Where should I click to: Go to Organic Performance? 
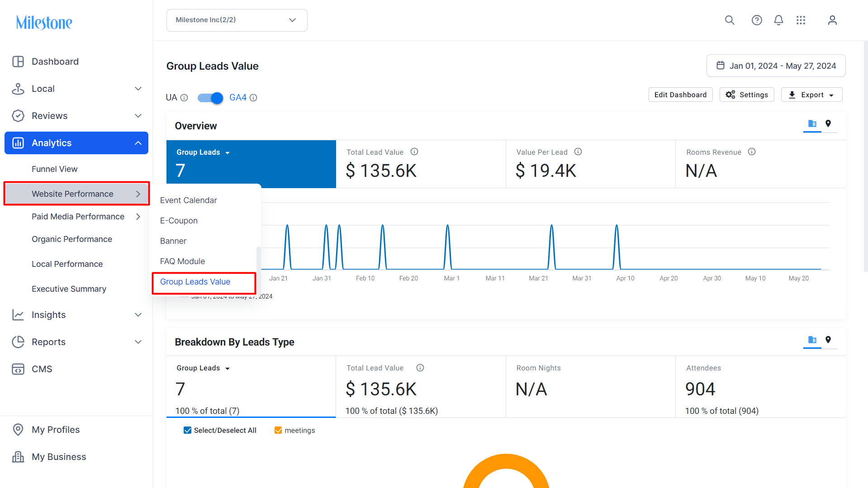pyautogui.click(x=72, y=239)
